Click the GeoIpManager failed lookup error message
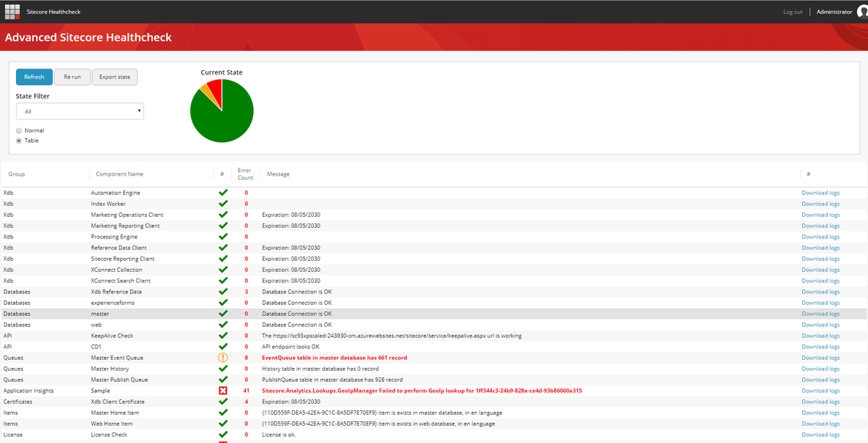This screenshot has height=443, width=868. (422, 391)
